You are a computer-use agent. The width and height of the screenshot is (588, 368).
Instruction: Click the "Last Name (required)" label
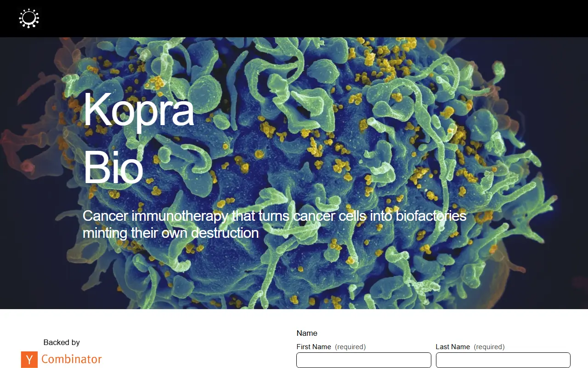pyautogui.click(x=470, y=347)
